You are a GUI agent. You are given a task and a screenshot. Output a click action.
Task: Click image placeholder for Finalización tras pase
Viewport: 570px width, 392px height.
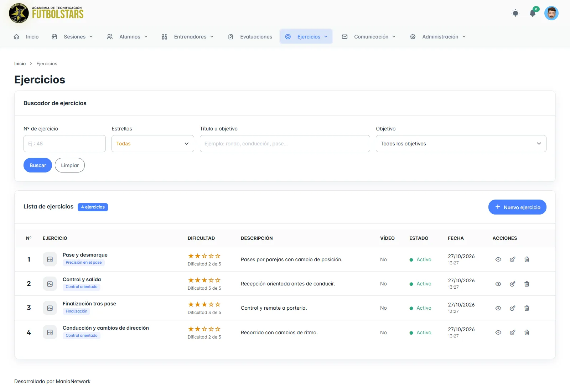coord(50,308)
